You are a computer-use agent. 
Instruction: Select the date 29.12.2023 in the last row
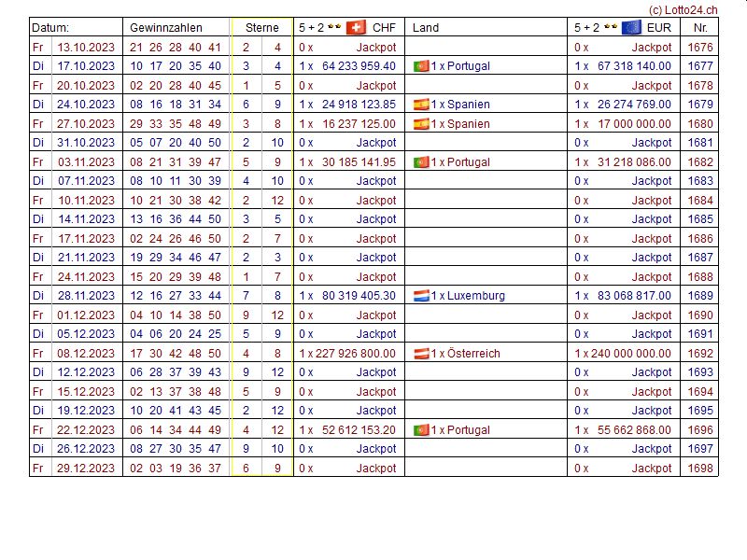point(86,469)
